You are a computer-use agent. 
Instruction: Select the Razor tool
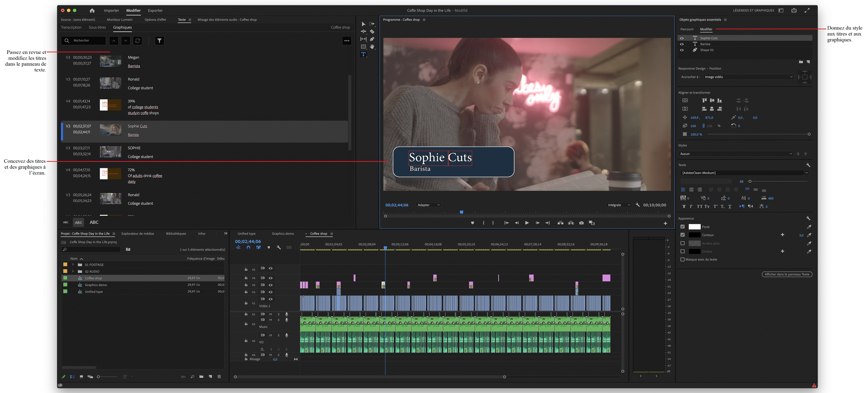pos(372,31)
